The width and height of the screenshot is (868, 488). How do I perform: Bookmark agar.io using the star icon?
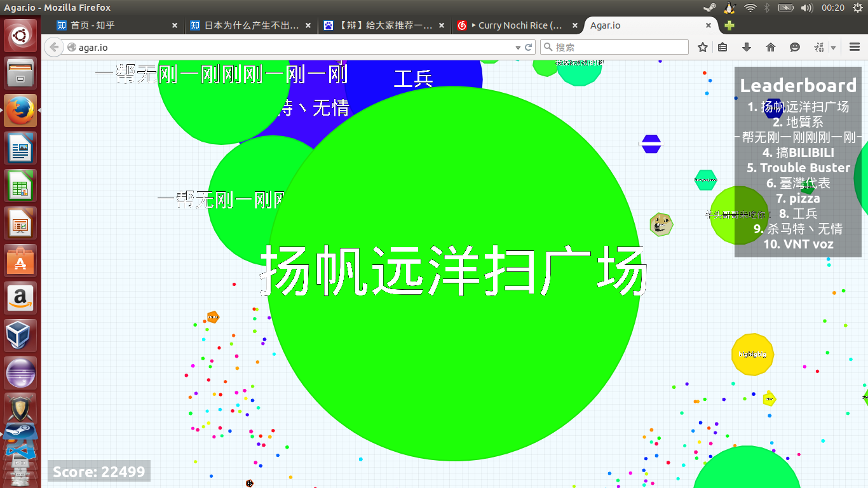click(702, 47)
